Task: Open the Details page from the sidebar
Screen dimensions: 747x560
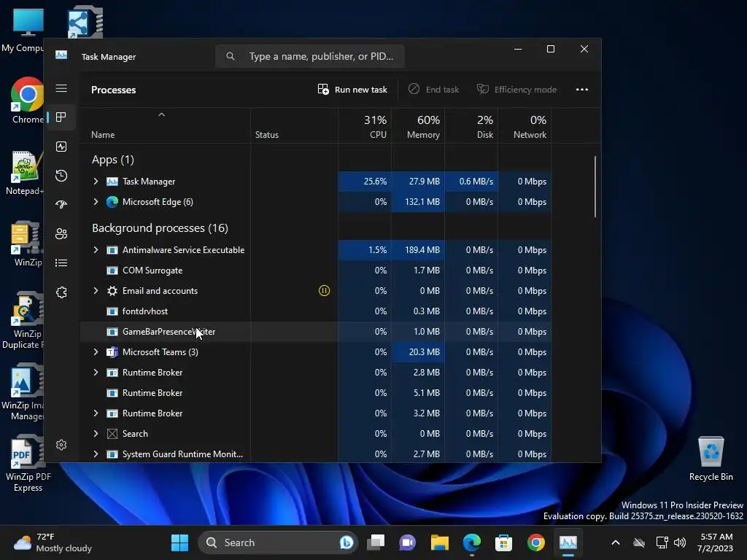Action: (61, 262)
